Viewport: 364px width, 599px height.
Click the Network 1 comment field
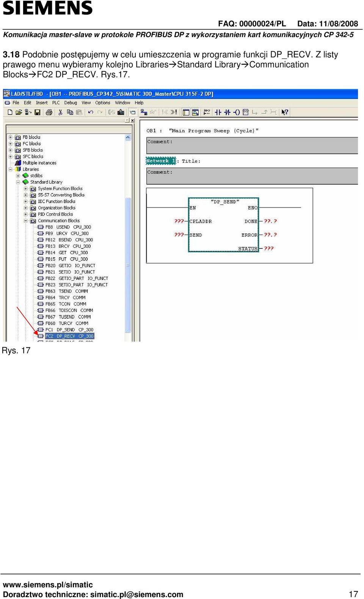click(252, 176)
